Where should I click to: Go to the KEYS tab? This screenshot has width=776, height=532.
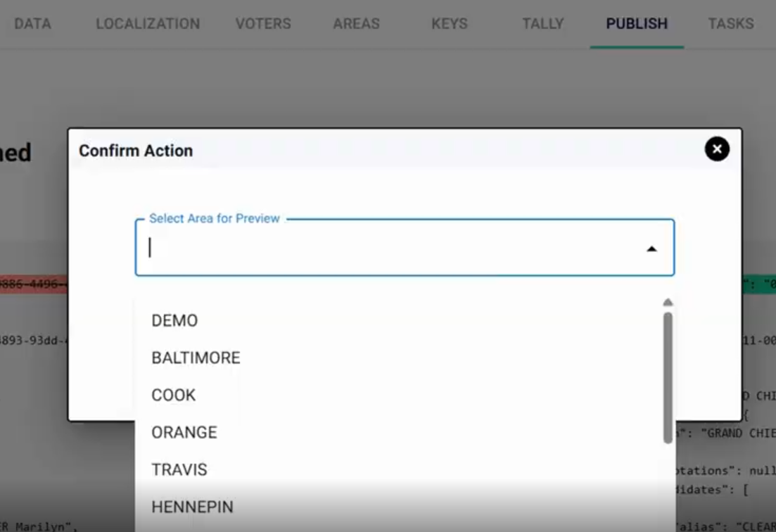(x=450, y=24)
